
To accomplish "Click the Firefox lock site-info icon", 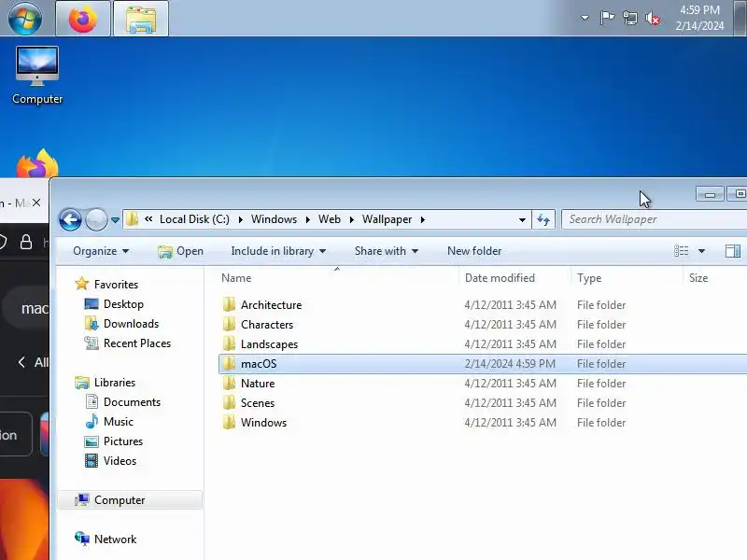I will pyautogui.click(x=26, y=243).
